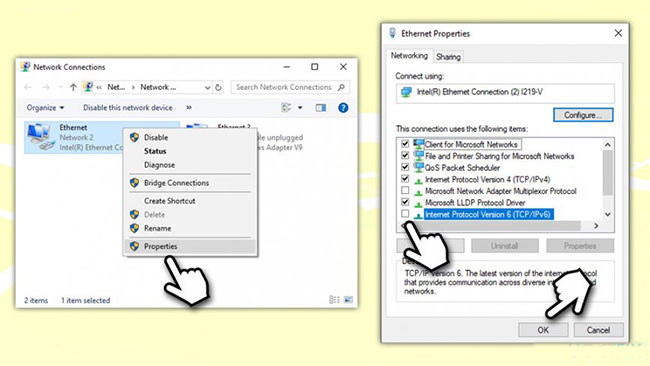650x366 pixels.
Task: Switch to details view in the status bar
Action: (334, 299)
